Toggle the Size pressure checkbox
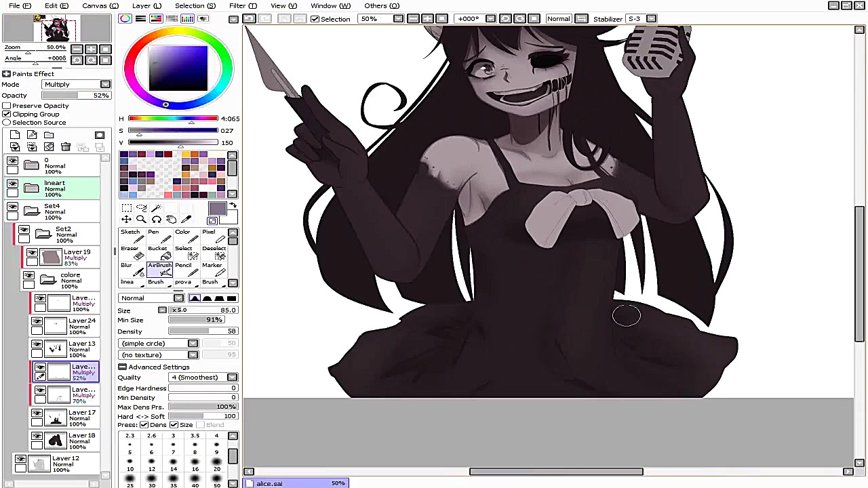 point(174,425)
